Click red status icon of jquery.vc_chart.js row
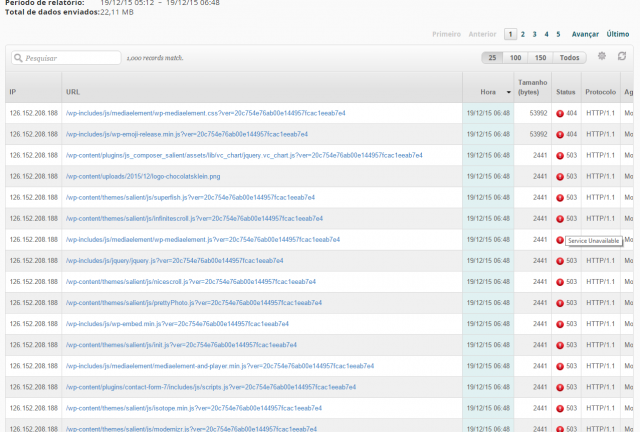This screenshot has height=432, width=640. pos(560,156)
